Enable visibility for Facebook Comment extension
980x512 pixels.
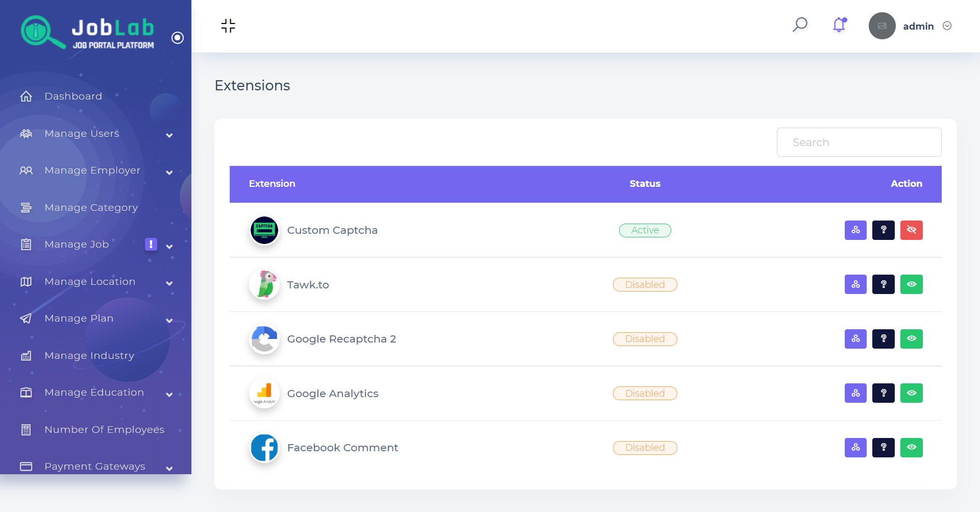(x=912, y=448)
